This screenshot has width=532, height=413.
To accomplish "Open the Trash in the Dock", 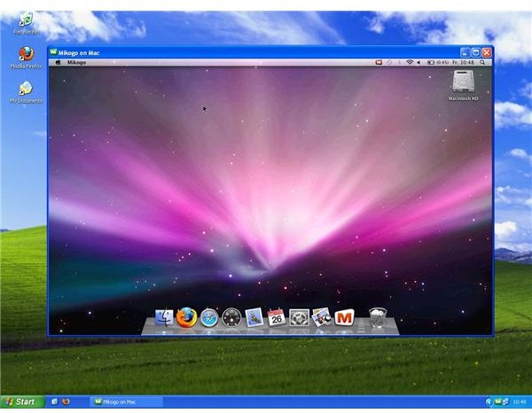I will [378, 317].
